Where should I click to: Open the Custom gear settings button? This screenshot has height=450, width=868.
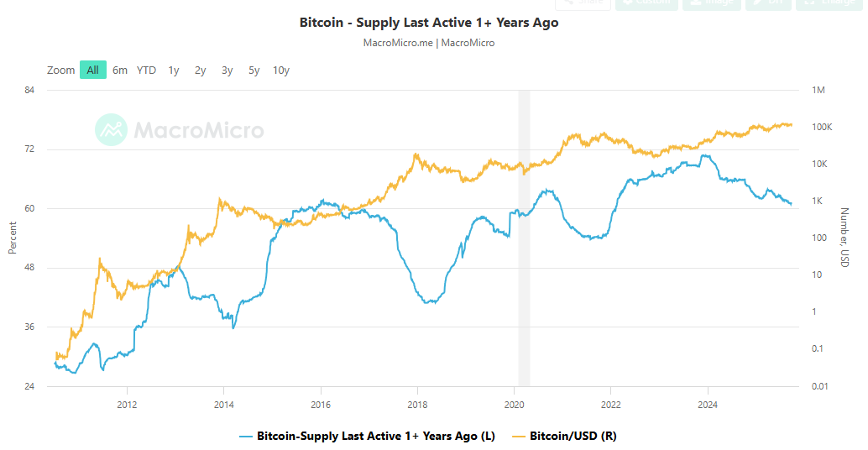point(646,3)
